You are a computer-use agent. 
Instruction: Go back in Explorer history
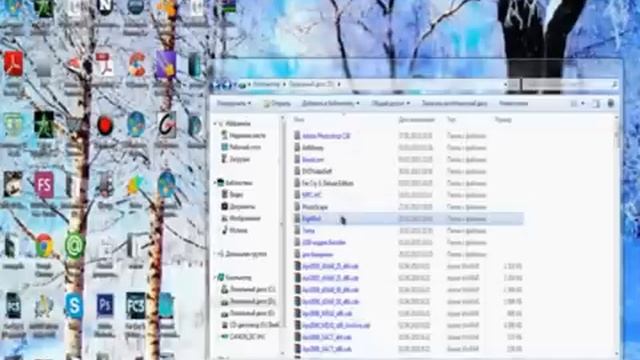[217, 84]
